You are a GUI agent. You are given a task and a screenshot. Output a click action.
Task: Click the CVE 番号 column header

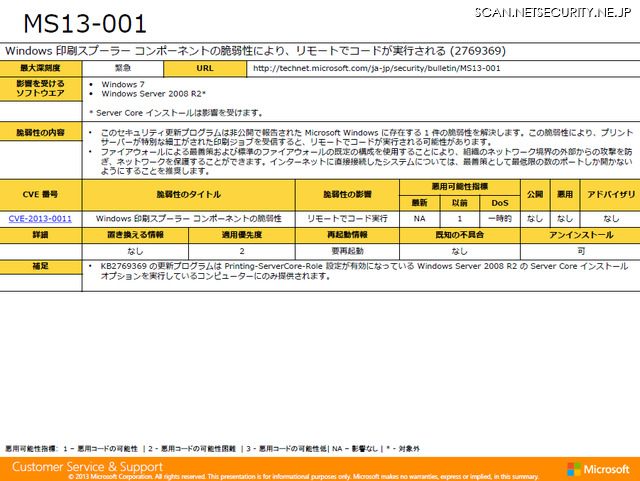40,194
